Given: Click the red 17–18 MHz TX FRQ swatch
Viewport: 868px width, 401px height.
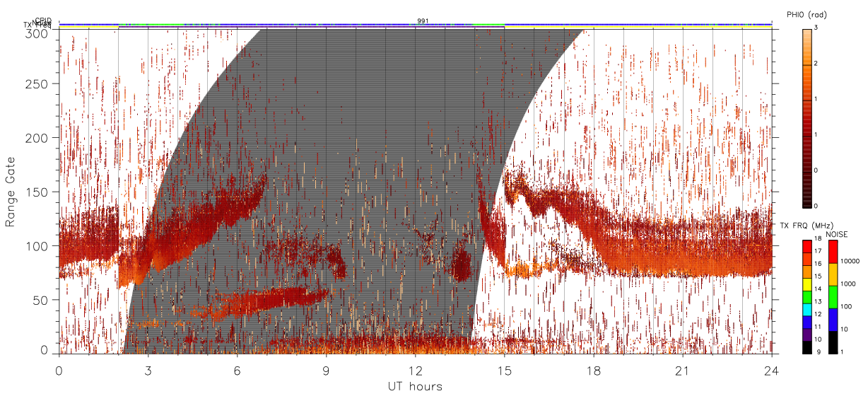Looking at the screenshot, I should click(x=807, y=245).
